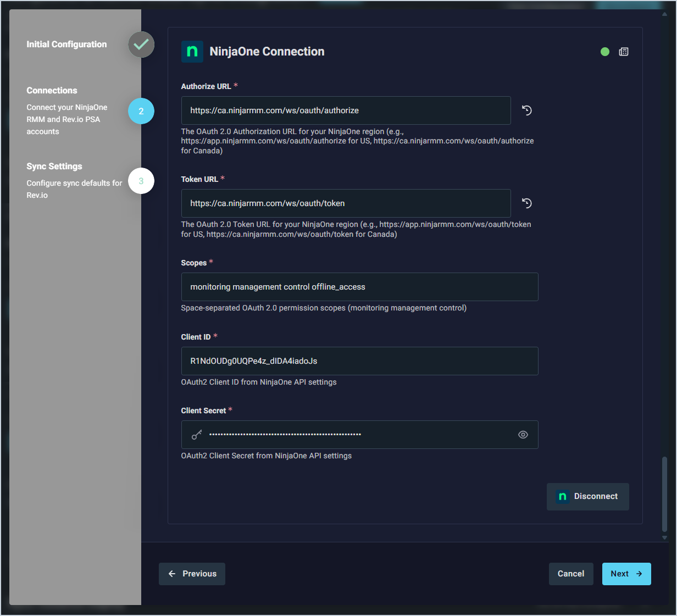Click the NinjaOne logo icon in header
This screenshot has height=616, width=677.
tap(192, 52)
